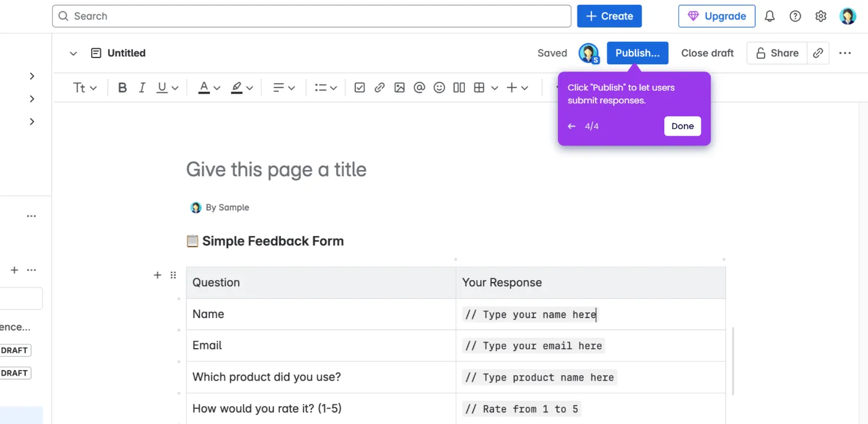Click Done in the purple tooltip

tap(683, 126)
